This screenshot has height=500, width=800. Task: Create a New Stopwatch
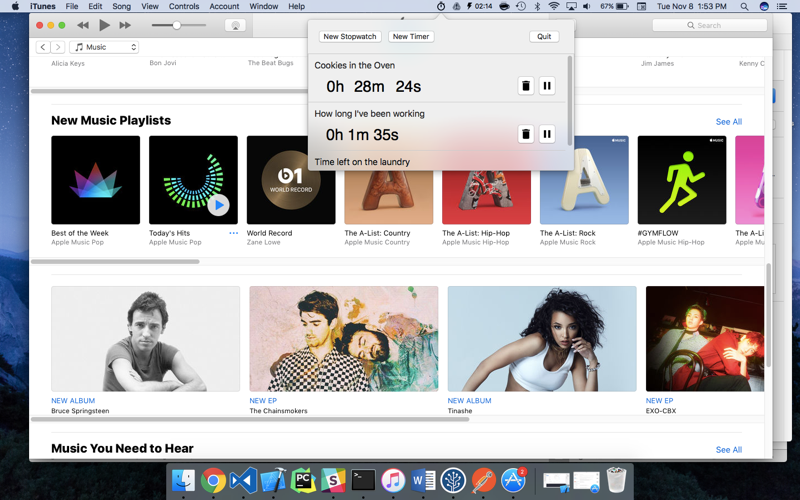350,37
